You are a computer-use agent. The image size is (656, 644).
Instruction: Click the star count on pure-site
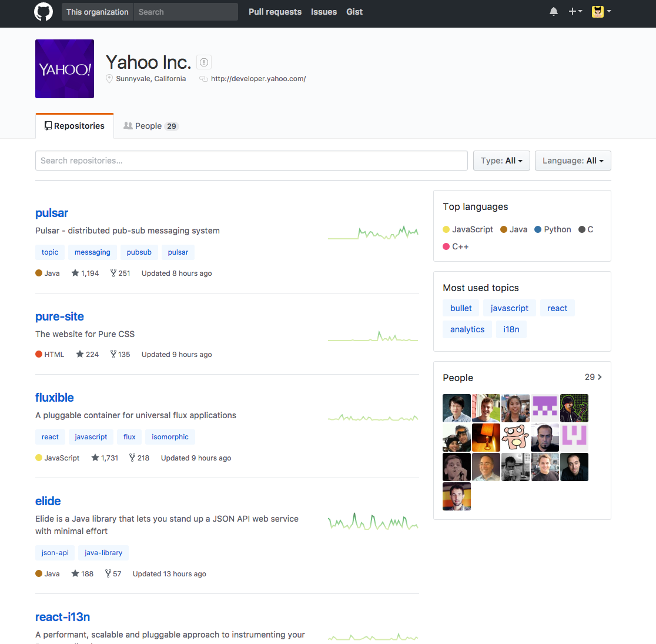pos(87,354)
